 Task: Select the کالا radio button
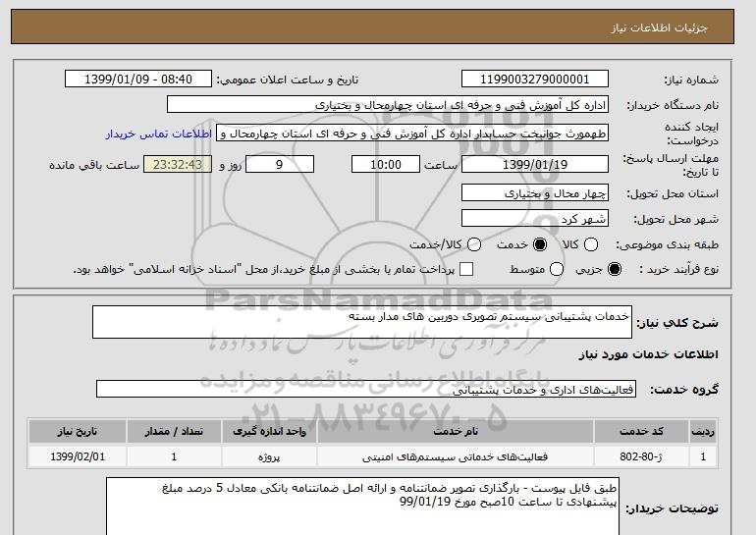click(591, 244)
